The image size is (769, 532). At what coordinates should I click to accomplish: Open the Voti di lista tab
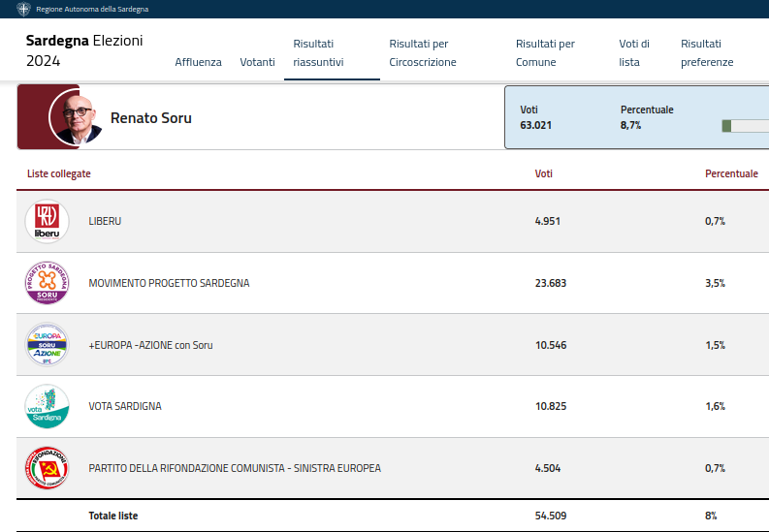[634, 53]
